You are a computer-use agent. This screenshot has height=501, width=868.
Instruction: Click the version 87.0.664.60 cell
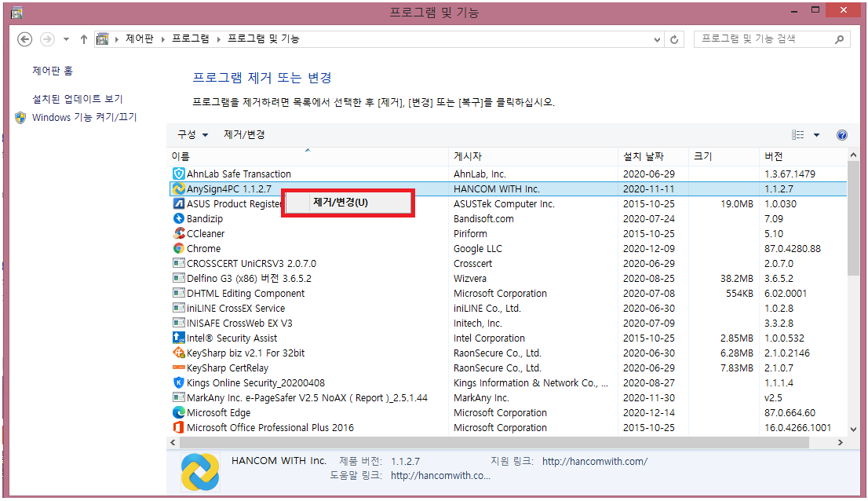tap(790, 412)
